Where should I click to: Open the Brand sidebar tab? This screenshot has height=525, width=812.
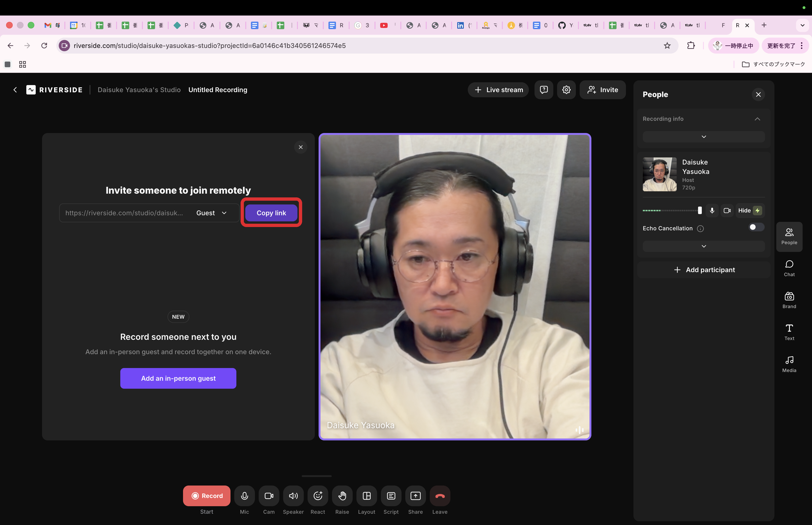point(789,301)
